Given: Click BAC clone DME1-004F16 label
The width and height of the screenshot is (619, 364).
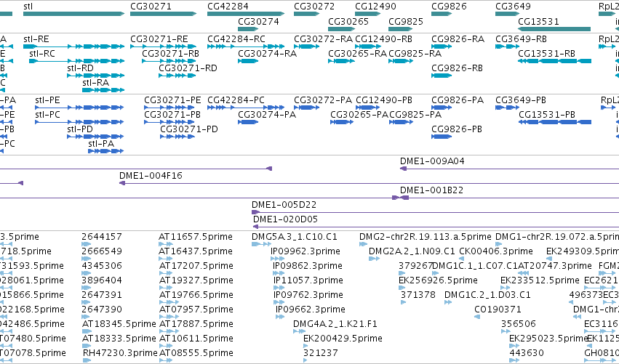Looking at the screenshot, I should click(x=151, y=176).
